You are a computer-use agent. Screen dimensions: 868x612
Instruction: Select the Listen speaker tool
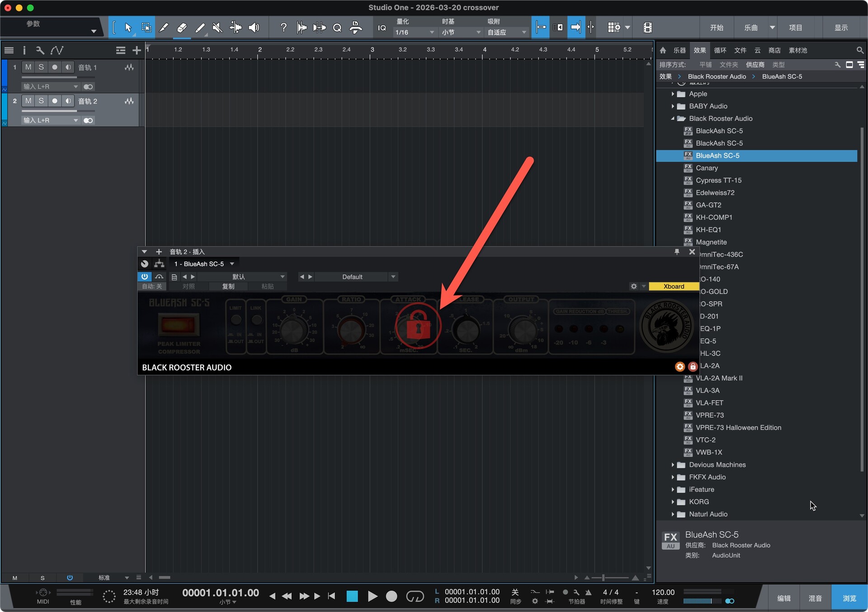[254, 28]
